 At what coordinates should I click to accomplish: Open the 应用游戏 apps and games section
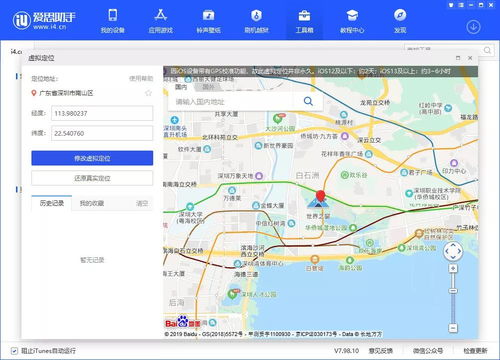(x=161, y=21)
